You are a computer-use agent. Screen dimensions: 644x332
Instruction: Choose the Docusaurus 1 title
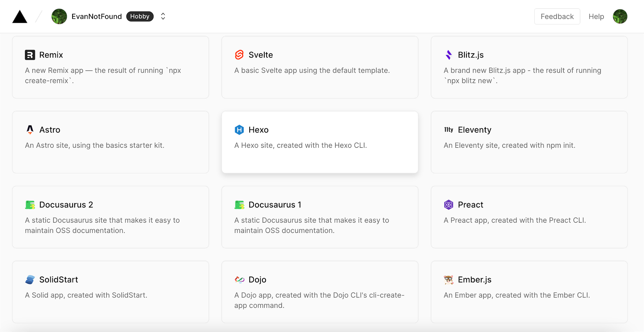tap(275, 204)
